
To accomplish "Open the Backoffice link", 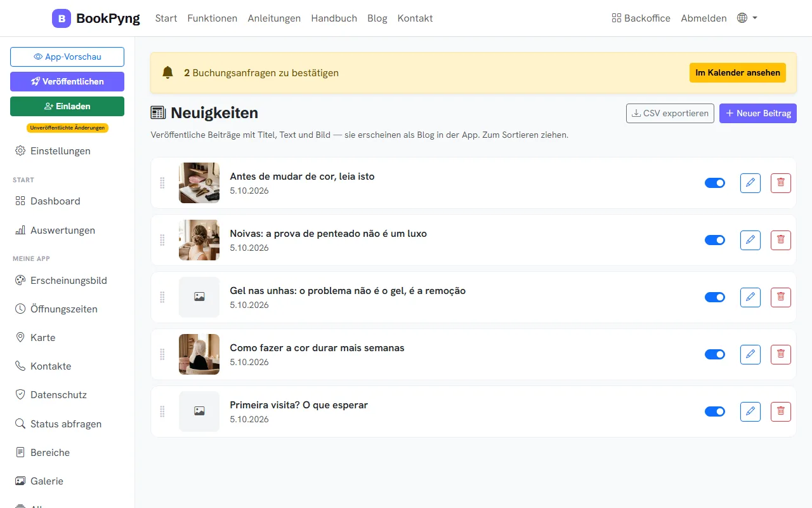I will pos(641,18).
